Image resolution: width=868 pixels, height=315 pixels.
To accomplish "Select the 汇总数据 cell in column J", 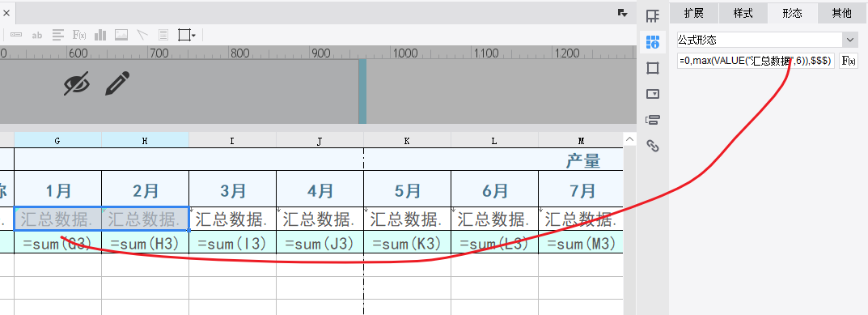I will 320,219.
